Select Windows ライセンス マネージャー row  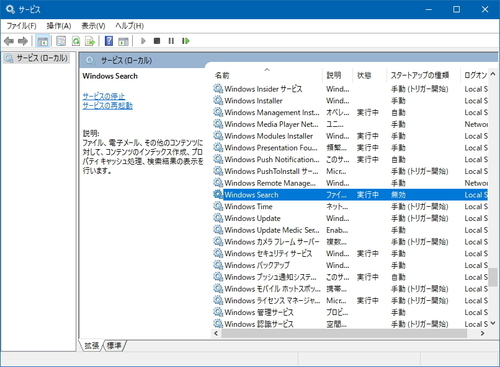[350, 300]
